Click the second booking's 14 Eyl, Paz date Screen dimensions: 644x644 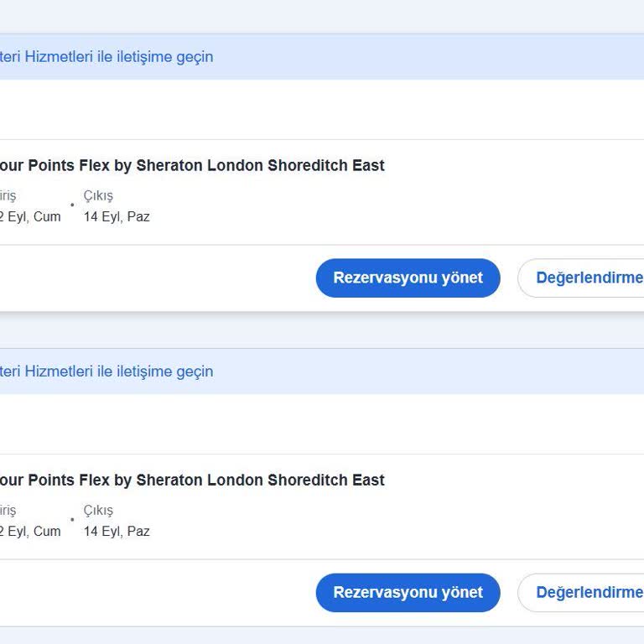pyautogui.click(x=117, y=532)
